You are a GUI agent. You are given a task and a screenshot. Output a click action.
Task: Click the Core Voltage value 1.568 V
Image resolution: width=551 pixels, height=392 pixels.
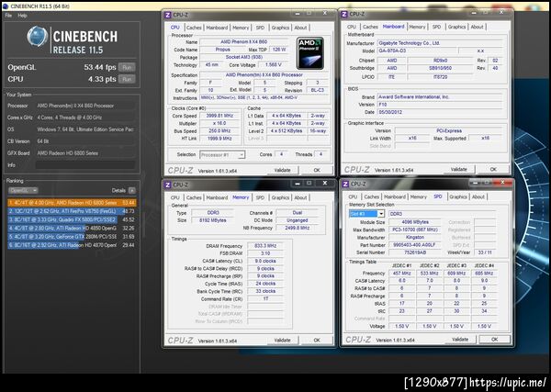(274, 65)
